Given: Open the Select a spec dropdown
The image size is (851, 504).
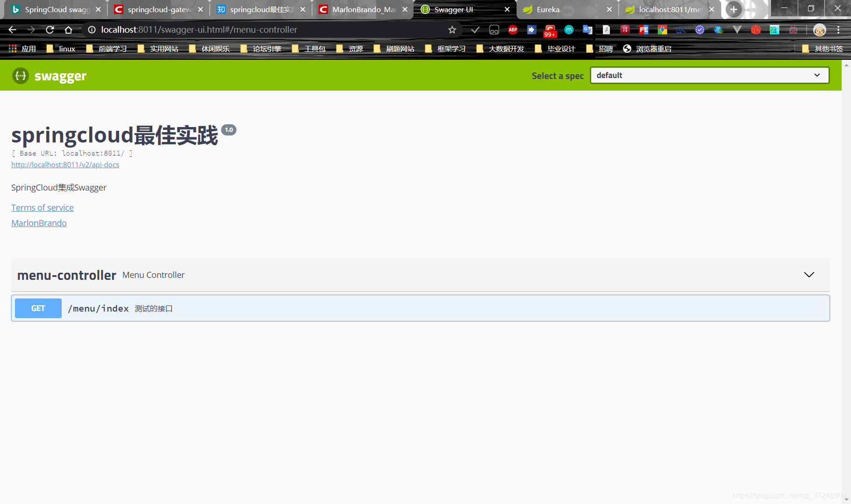Looking at the screenshot, I should (x=709, y=75).
